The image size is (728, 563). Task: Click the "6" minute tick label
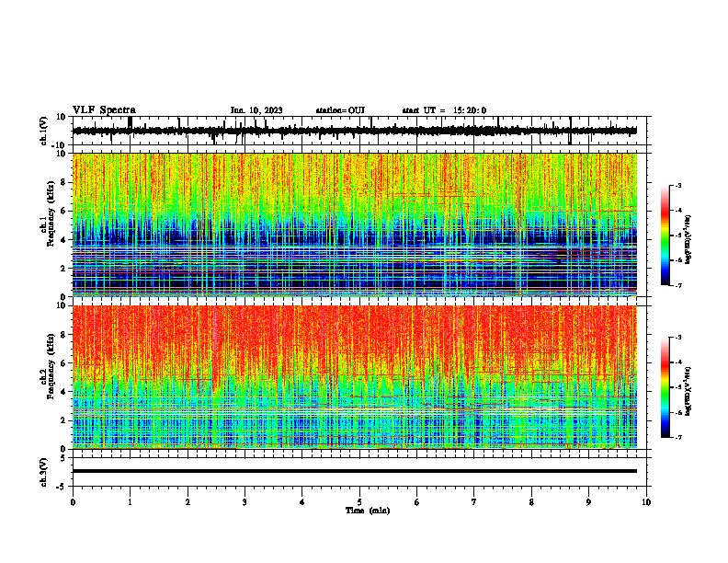[417, 502]
